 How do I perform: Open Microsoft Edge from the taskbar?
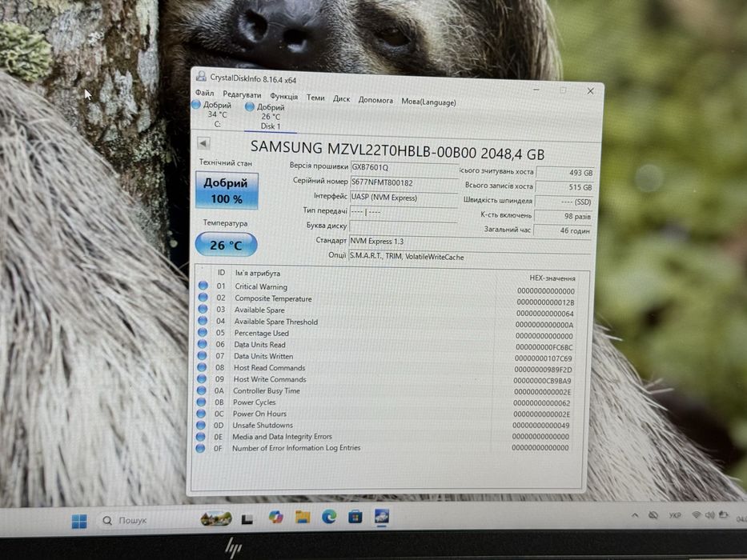point(329,516)
